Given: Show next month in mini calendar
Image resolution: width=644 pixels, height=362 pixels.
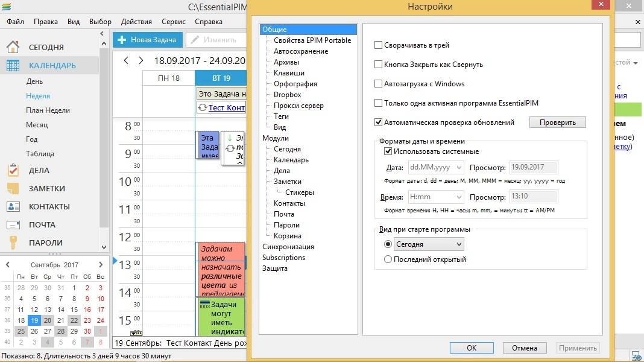Looking at the screenshot, I should point(101,265).
